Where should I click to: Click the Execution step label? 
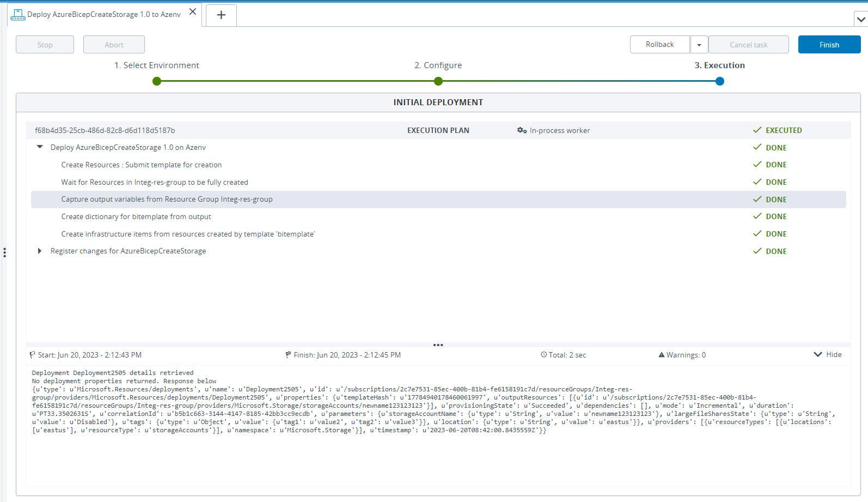point(720,65)
